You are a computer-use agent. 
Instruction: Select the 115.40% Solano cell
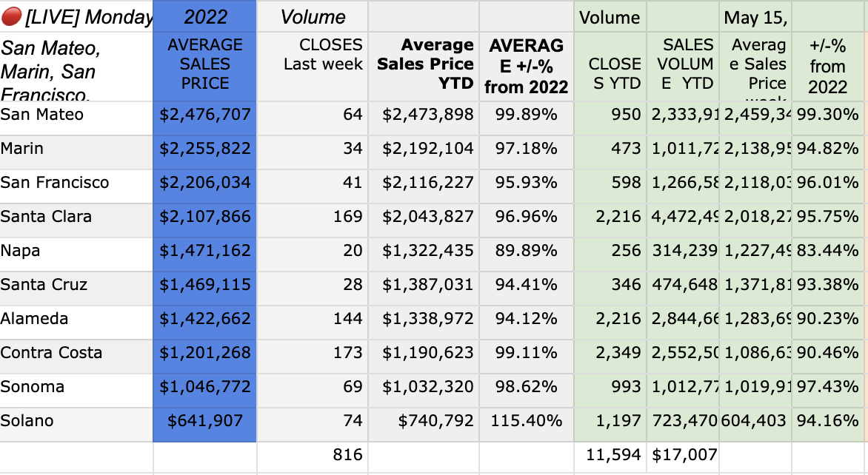click(x=527, y=424)
